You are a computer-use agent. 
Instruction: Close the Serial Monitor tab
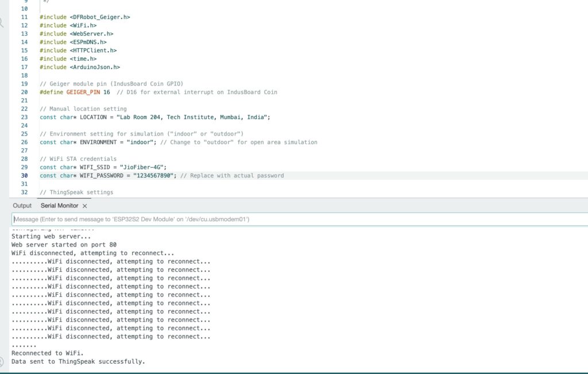(84, 206)
